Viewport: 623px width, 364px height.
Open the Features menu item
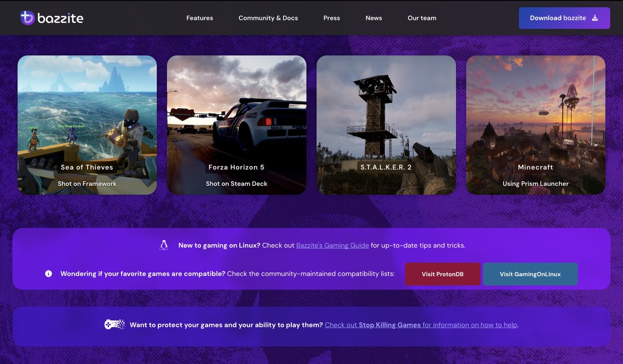[200, 18]
